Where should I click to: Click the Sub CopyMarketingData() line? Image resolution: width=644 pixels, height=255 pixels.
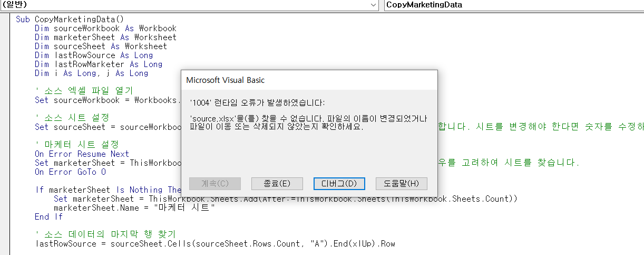click(x=70, y=20)
